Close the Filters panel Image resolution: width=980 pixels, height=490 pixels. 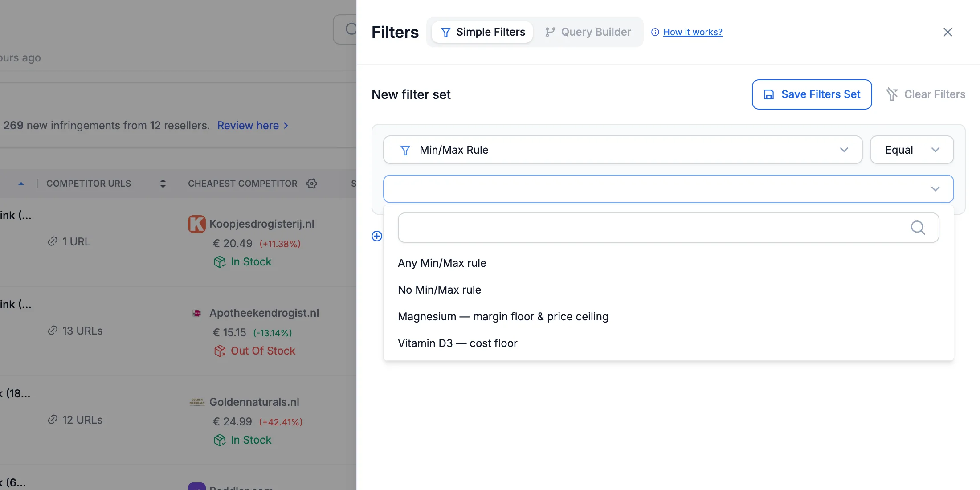[947, 32]
